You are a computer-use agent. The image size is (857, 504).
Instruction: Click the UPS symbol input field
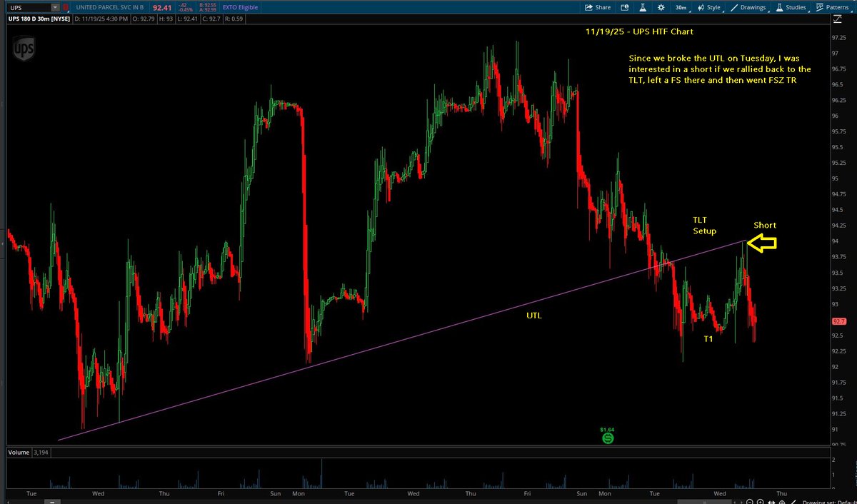tap(30, 8)
